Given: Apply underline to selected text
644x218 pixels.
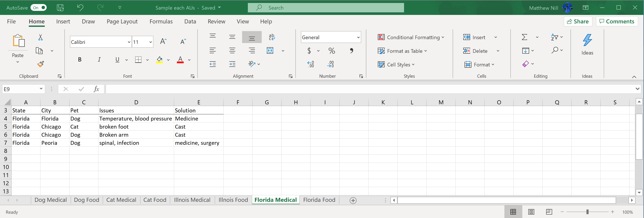Looking at the screenshot, I should click(117, 60).
